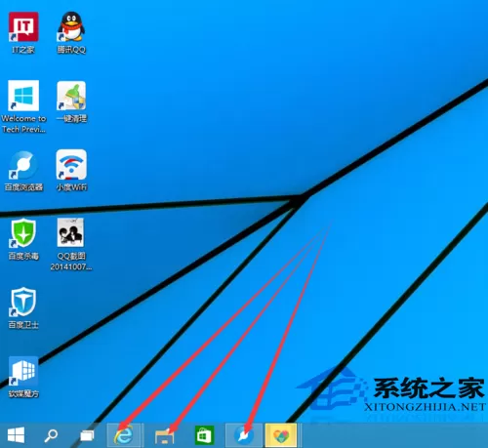This screenshot has height=448, width=488.
Task: Select 百度杀毒 green shield icon
Action: (x=23, y=233)
